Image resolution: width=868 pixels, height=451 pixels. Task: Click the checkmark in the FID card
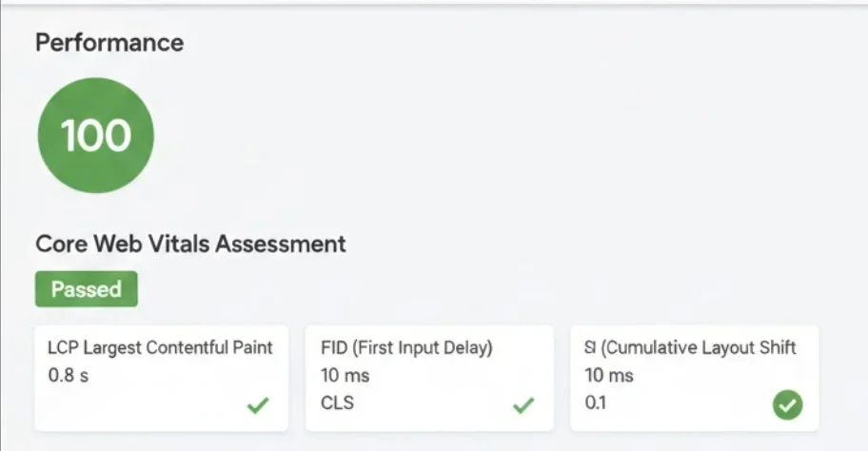tap(523, 405)
